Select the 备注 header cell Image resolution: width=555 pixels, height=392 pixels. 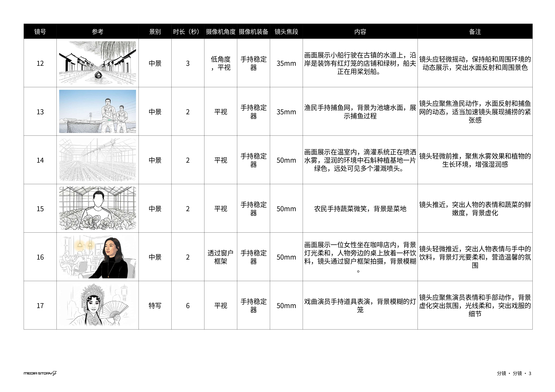tap(475, 32)
